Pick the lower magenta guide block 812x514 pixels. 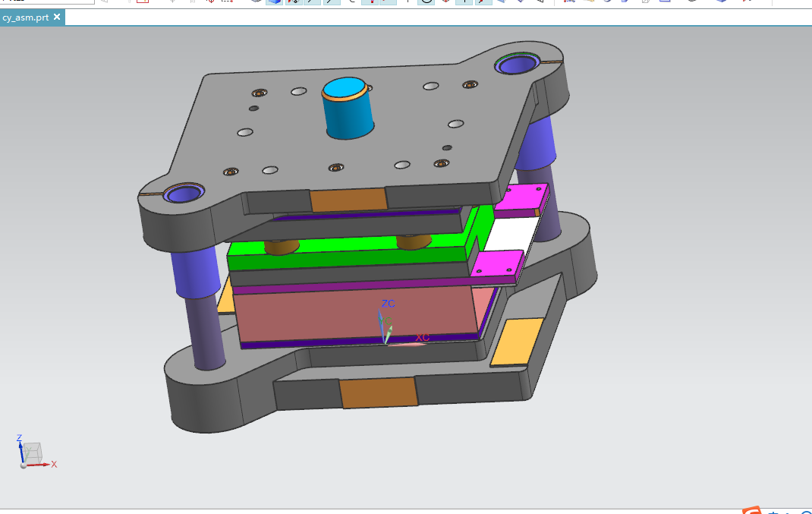pos(497,263)
